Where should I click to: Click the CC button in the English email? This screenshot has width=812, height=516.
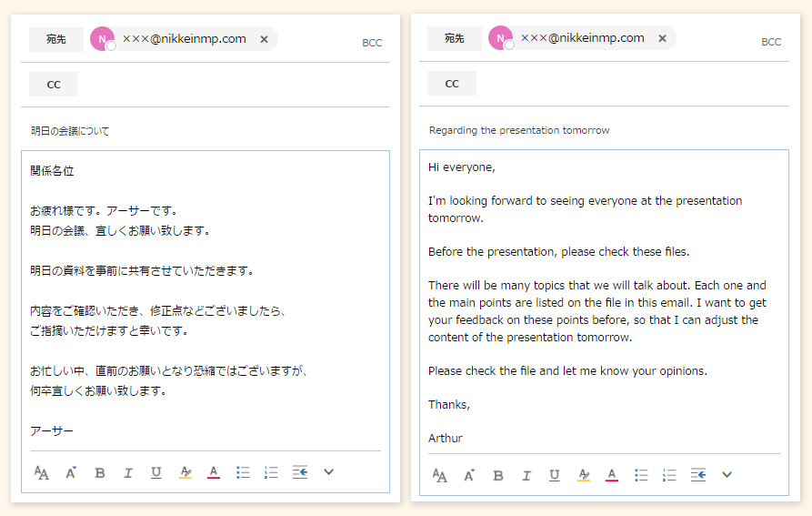pyautogui.click(x=452, y=84)
